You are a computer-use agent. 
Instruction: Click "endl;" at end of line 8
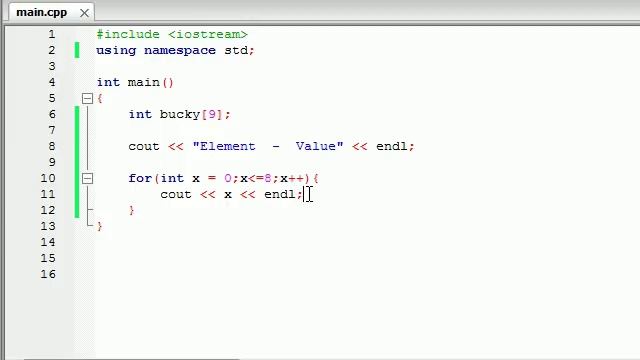[x=395, y=146]
